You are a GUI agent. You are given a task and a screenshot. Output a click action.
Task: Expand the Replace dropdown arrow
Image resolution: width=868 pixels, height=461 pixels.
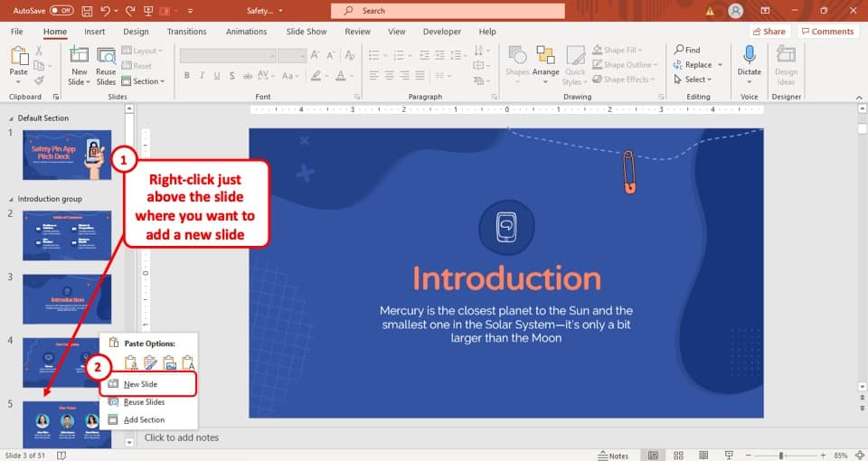point(721,65)
